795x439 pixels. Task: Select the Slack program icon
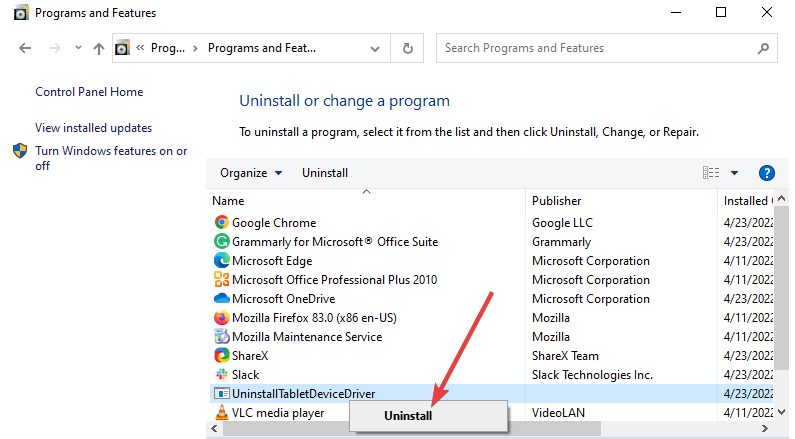pyautogui.click(x=221, y=375)
